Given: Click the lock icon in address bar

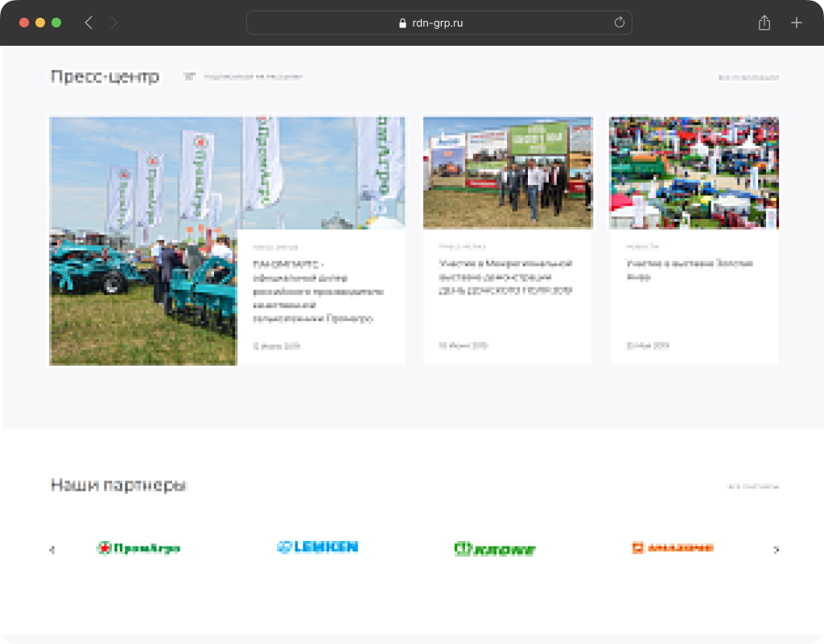Looking at the screenshot, I should point(403,23).
